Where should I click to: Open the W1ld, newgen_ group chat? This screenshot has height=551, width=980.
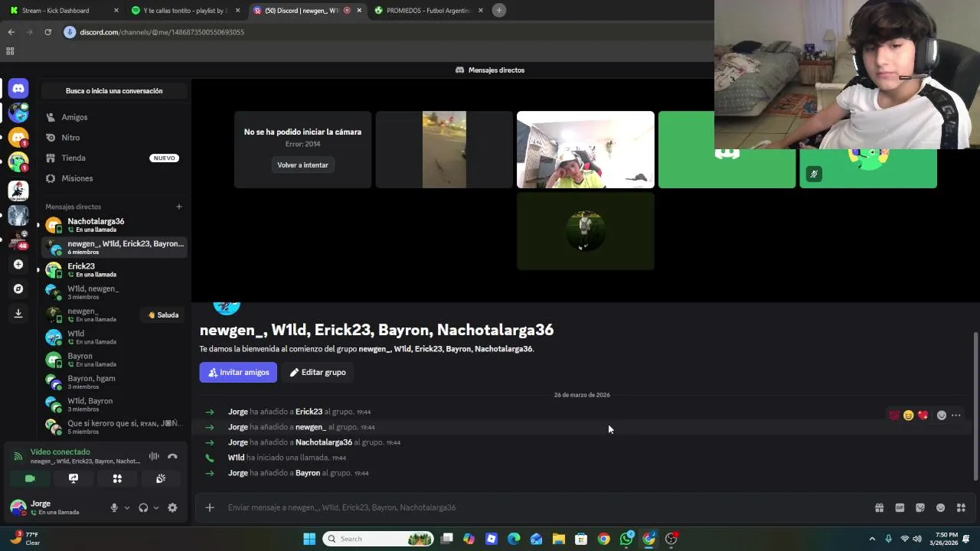[114, 292]
